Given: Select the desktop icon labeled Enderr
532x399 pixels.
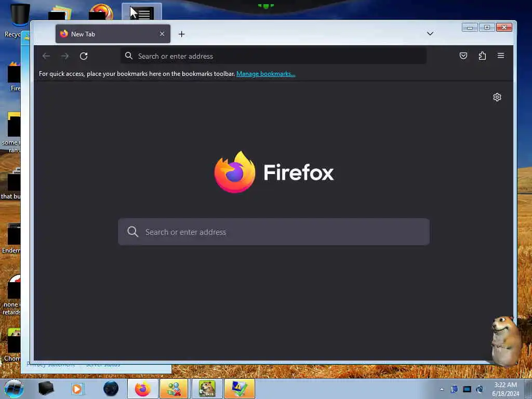Looking at the screenshot, I should (12, 238).
